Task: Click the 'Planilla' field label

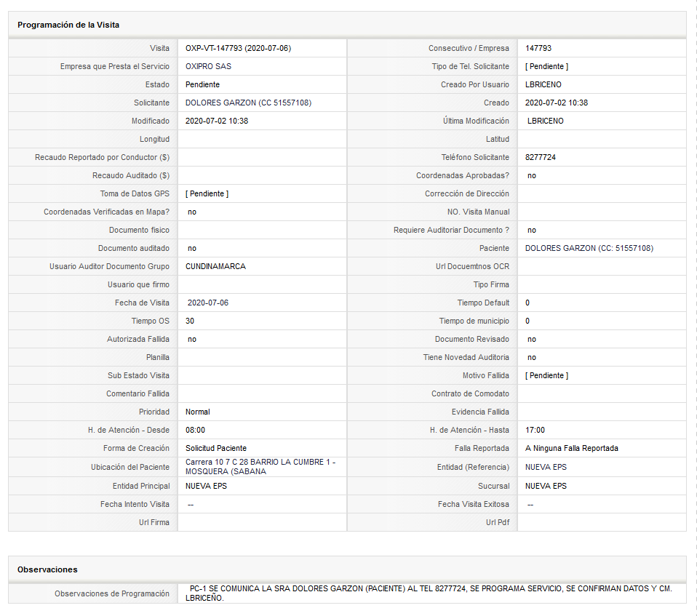Action: click(158, 357)
